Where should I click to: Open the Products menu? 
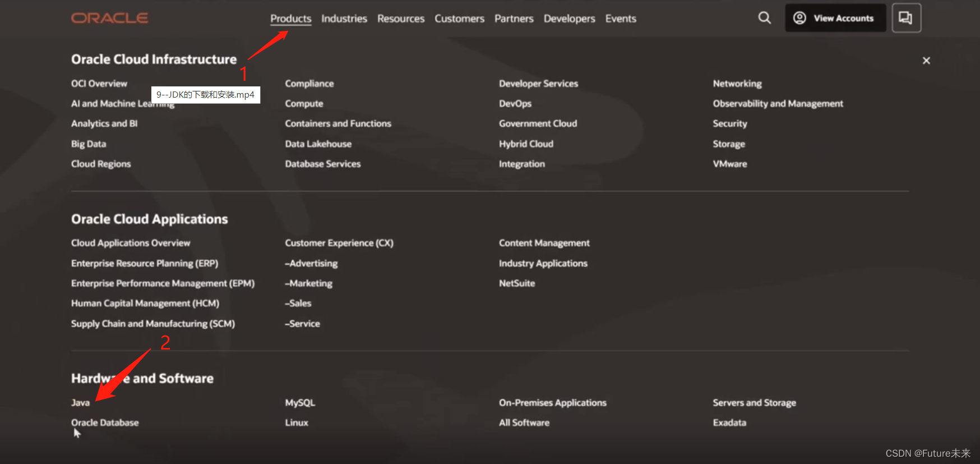pyautogui.click(x=290, y=19)
